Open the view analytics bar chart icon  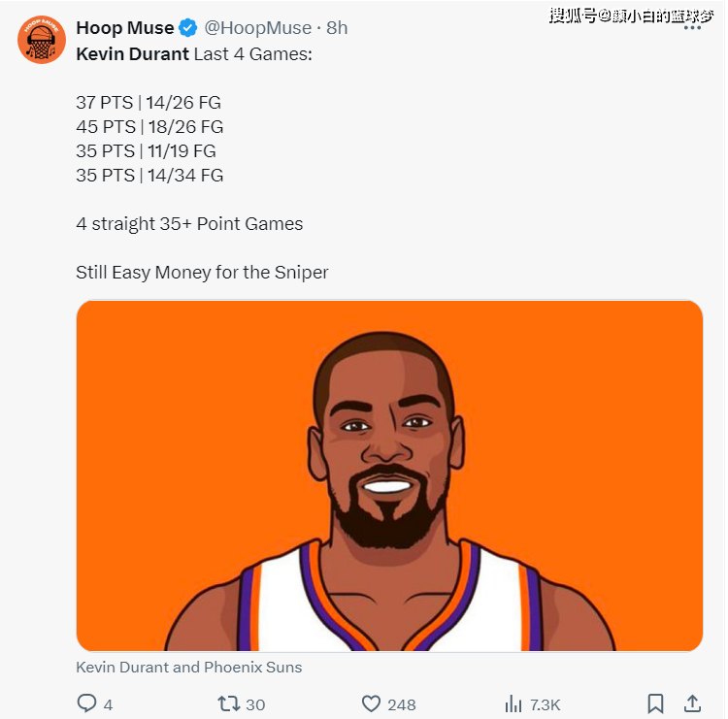(513, 703)
